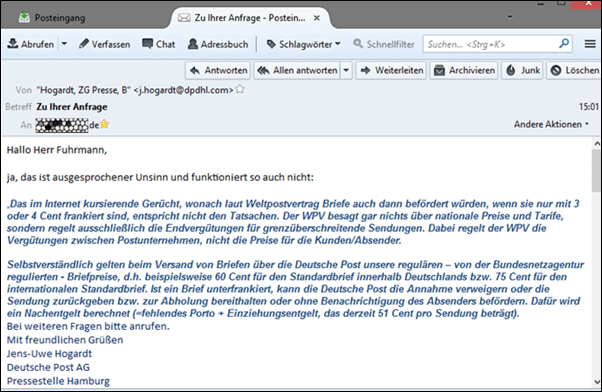Click the Abrufen get messages button

click(x=31, y=44)
